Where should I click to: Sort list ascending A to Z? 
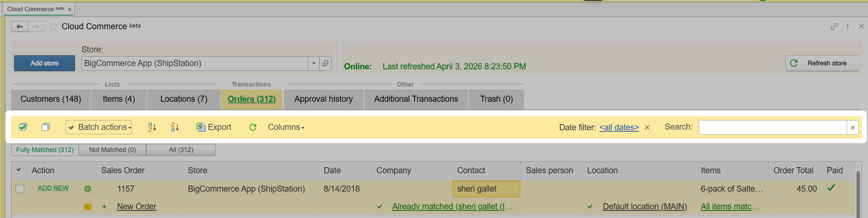[x=152, y=127]
